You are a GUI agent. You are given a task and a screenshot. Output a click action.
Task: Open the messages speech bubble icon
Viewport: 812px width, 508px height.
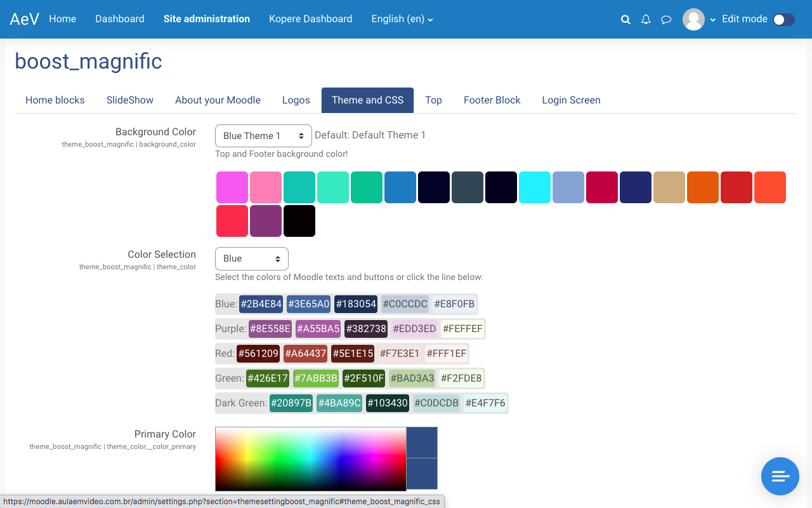pyautogui.click(x=666, y=20)
